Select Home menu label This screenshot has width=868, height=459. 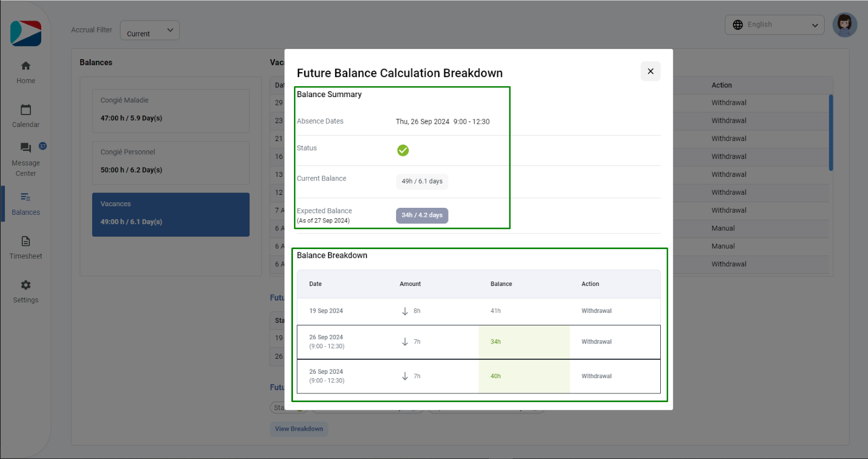click(25, 81)
